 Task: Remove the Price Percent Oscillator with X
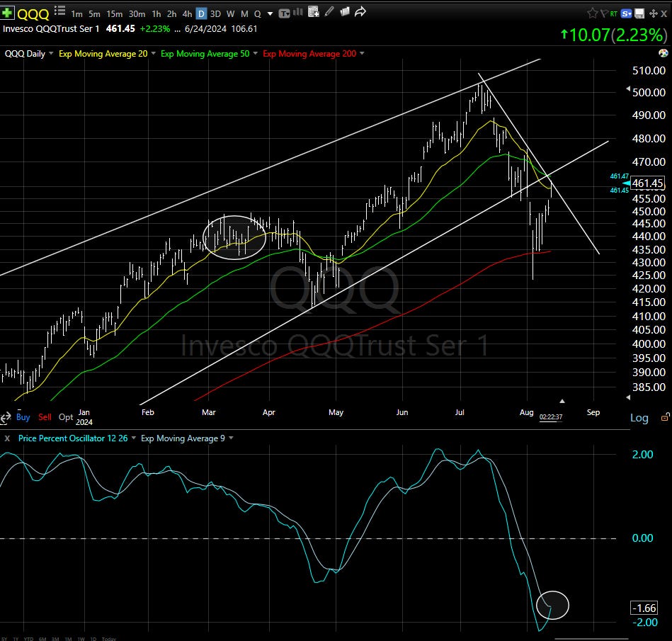7,438
